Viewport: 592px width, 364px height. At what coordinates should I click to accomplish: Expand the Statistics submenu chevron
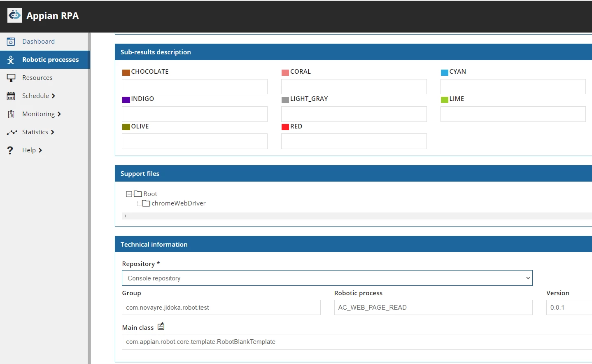click(x=53, y=132)
